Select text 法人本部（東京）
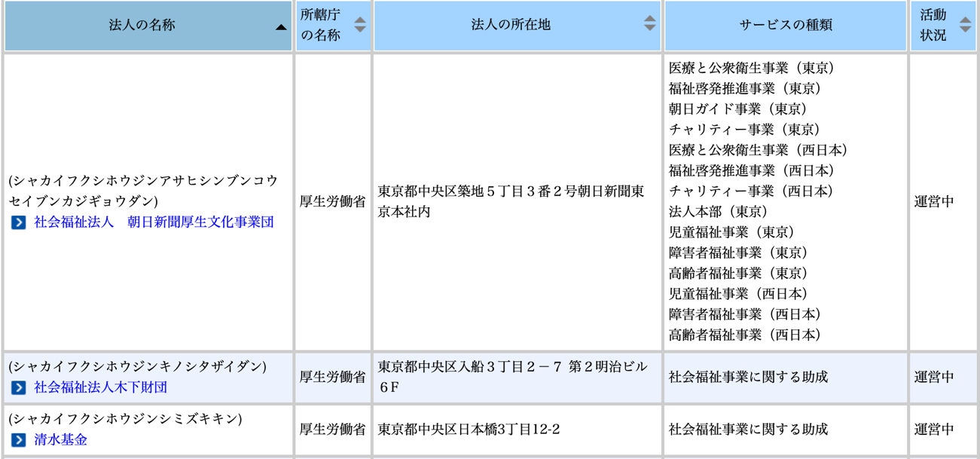 [x=720, y=211]
